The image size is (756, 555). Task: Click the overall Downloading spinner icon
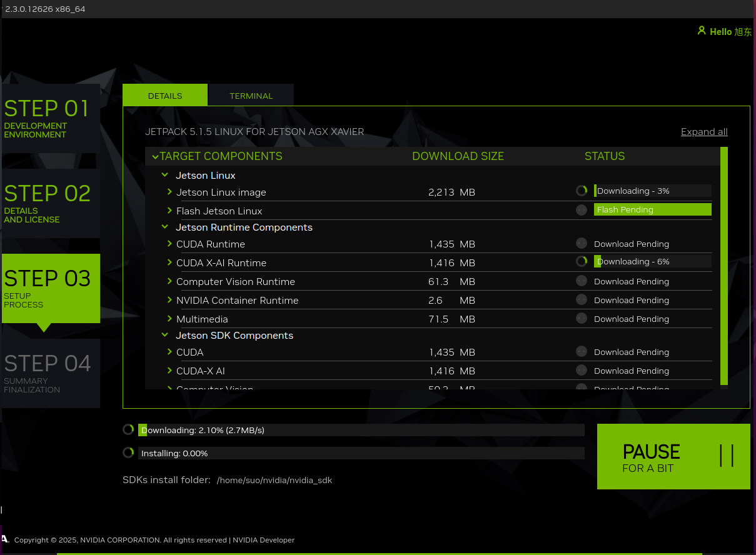coord(128,429)
